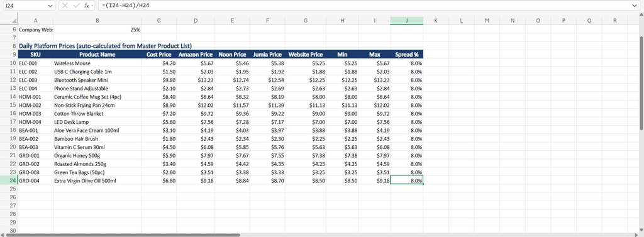
Task: Select the $11.57 Noon Price cell
Action: pos(232,105)
